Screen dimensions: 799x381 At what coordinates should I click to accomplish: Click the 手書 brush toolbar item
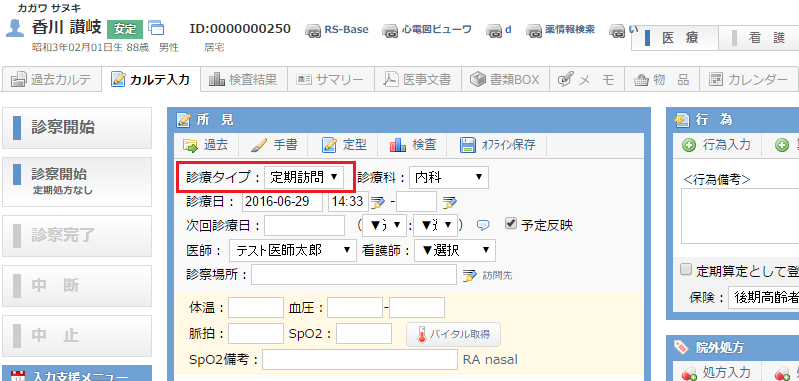[274, 145]
